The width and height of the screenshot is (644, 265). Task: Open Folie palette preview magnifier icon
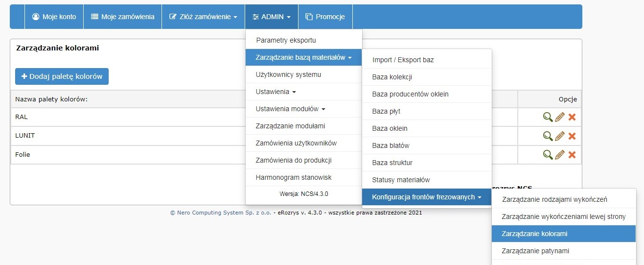pos(548,155)
